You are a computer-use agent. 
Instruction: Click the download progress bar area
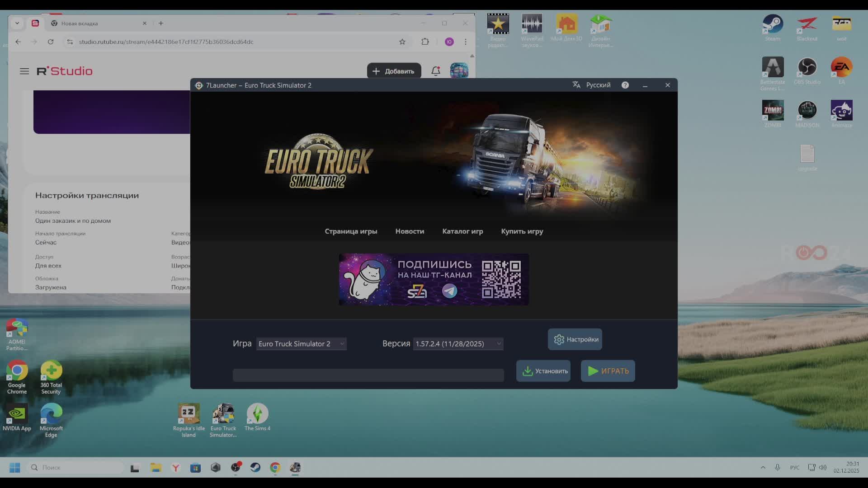pyautogui.click(x=368, y=375)
